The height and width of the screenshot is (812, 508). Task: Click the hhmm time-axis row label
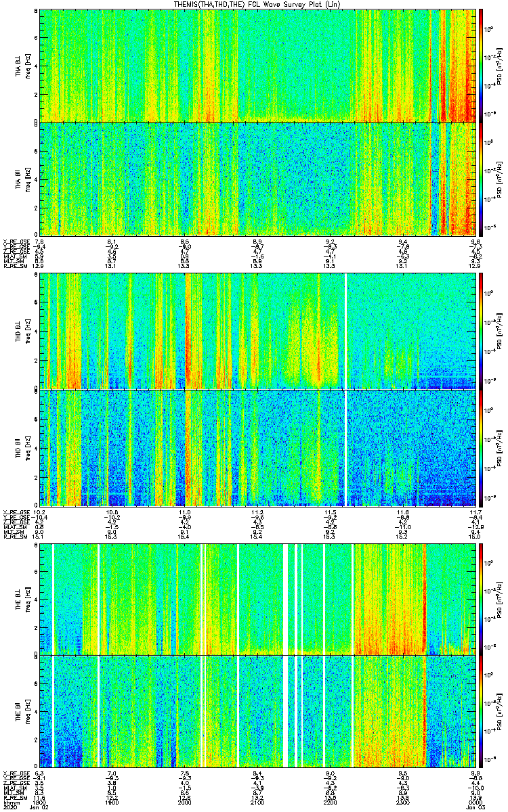coord(10,803)
